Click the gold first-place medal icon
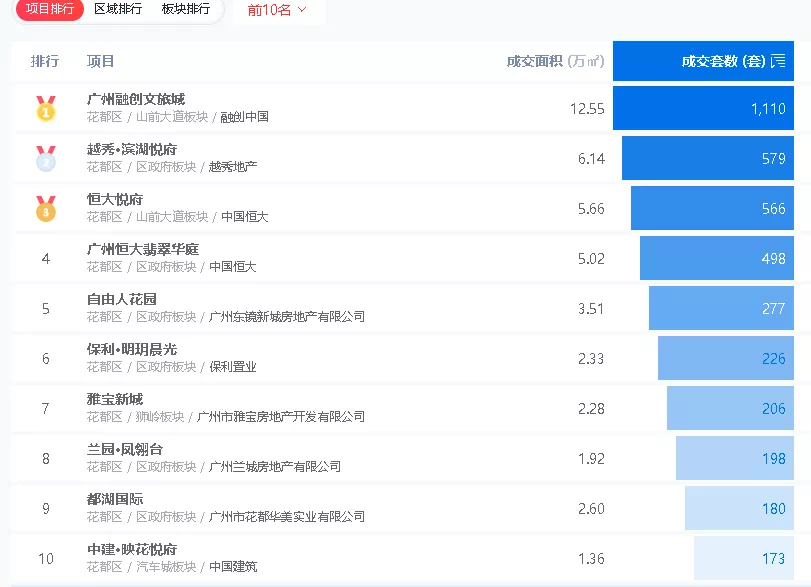The width and height of the screenshot is (811, 587). 46,108
